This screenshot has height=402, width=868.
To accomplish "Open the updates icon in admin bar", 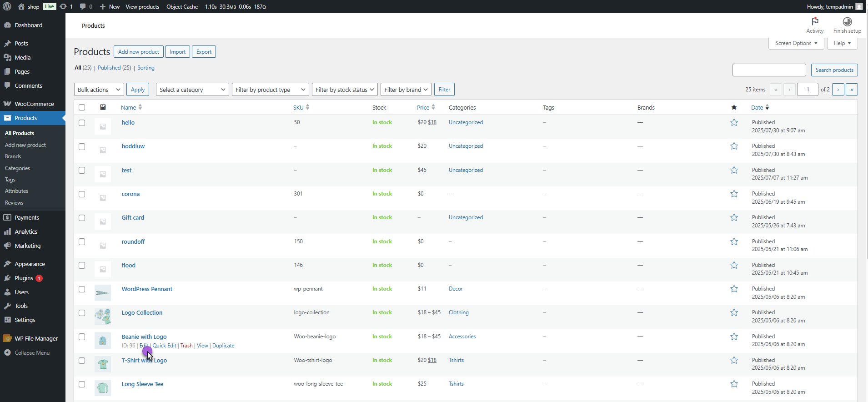I will 66,6.
